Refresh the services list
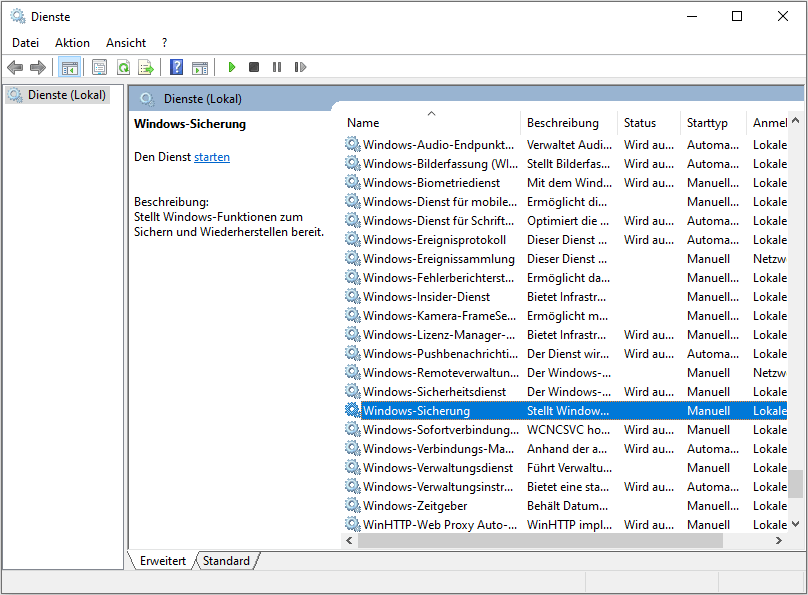 pyautogui.click(x=122, y=67)
